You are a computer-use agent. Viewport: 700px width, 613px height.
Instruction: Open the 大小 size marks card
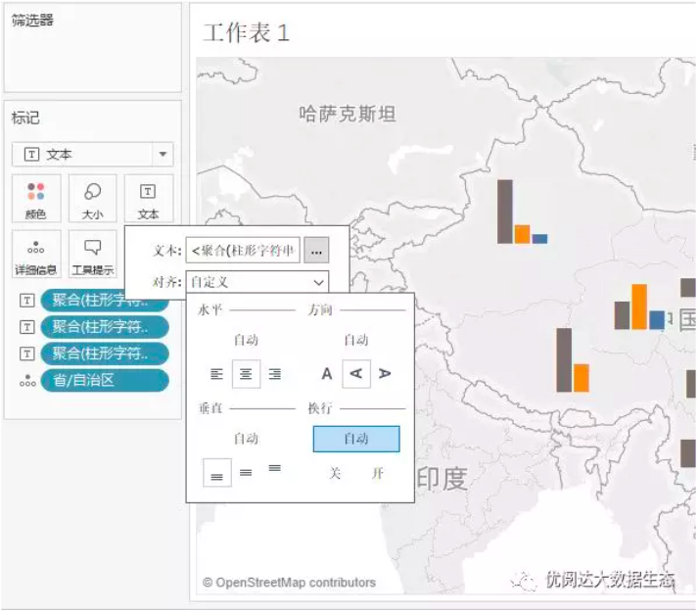(92, 199)
